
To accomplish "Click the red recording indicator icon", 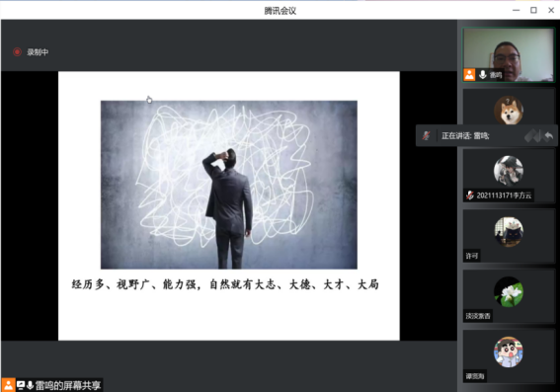I will (x=17, y=52).
